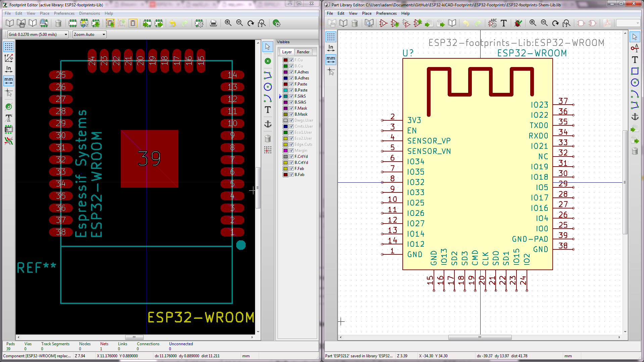644x362 pixels.
Task: Select the add text tool in Footprint Editor
Action: (268, 110)
